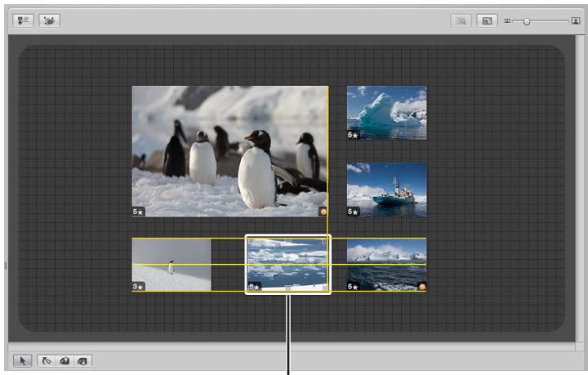Select the Selection arrow tool
The height and width of the screenshot is (375, 588).
tap(23, 361)
